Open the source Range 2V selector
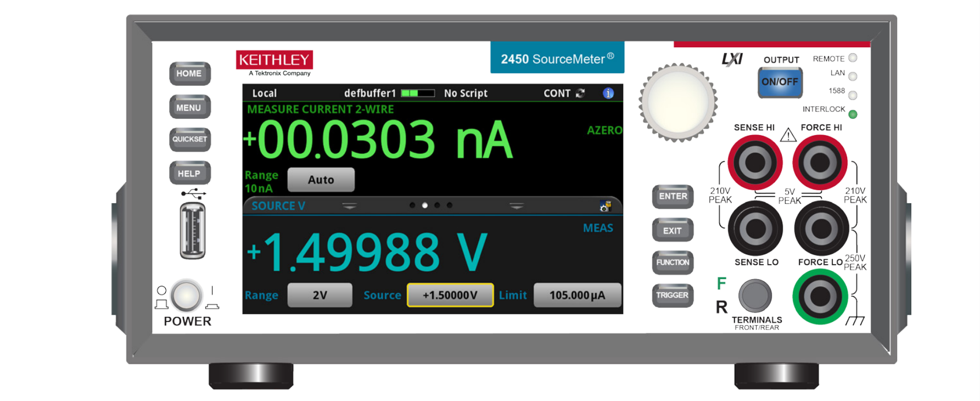Screen dimensions: 980x401 point(320,295)
